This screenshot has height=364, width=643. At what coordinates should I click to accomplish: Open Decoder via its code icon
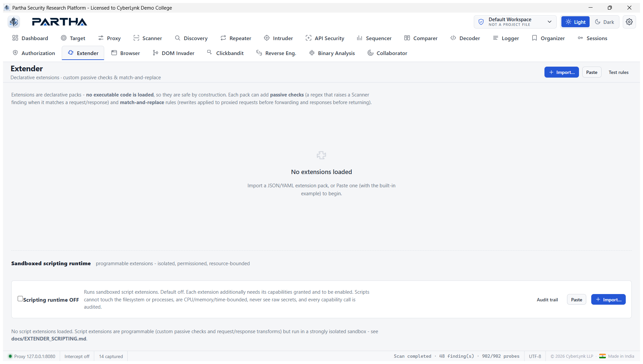(453, 38)
